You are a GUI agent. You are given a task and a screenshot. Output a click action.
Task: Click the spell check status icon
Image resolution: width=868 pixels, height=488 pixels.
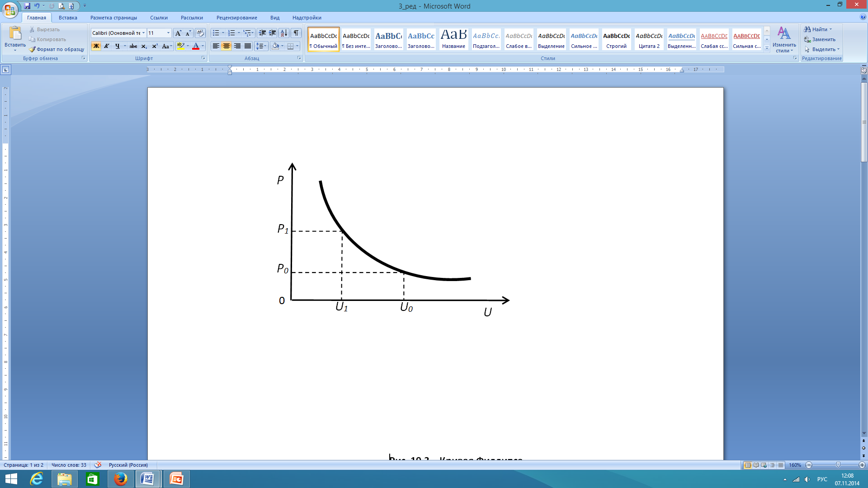point(98,465)
